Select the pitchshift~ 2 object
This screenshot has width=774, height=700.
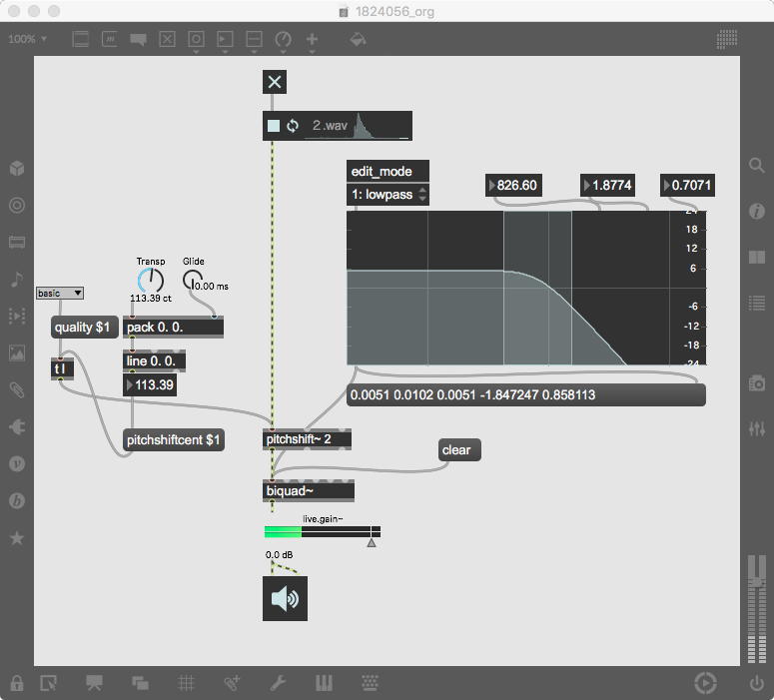point(307,439)
